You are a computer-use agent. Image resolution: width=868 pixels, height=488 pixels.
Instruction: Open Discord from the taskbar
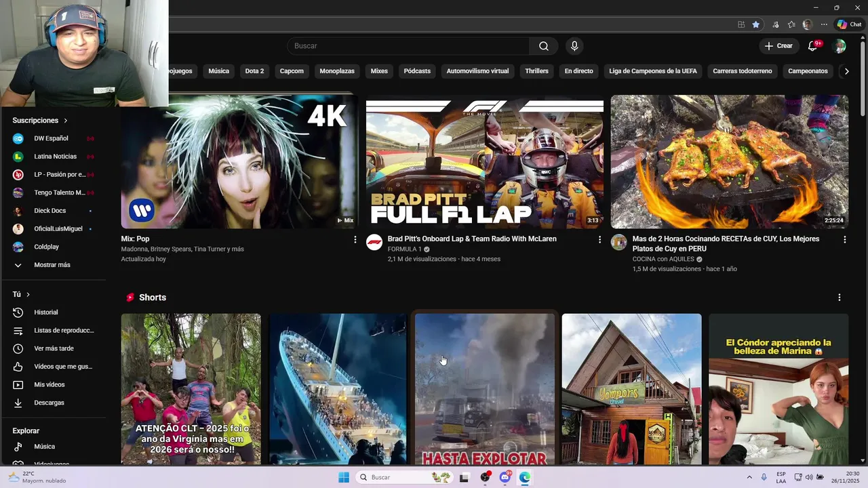pyautogui.click(x=505, y=477)
